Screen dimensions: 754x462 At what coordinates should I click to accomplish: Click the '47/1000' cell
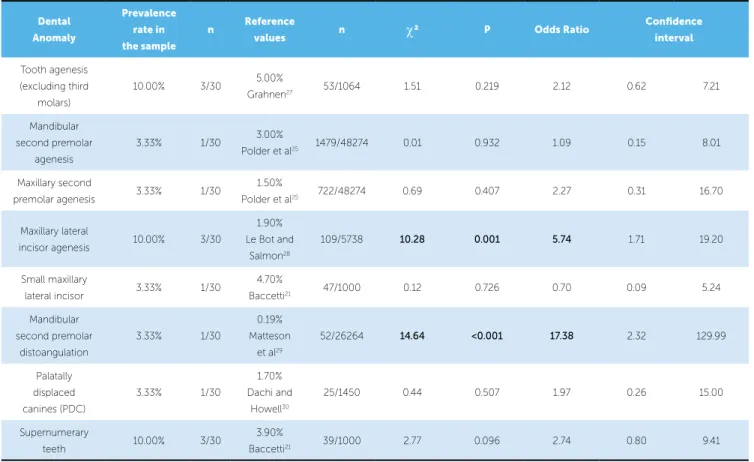341,287
